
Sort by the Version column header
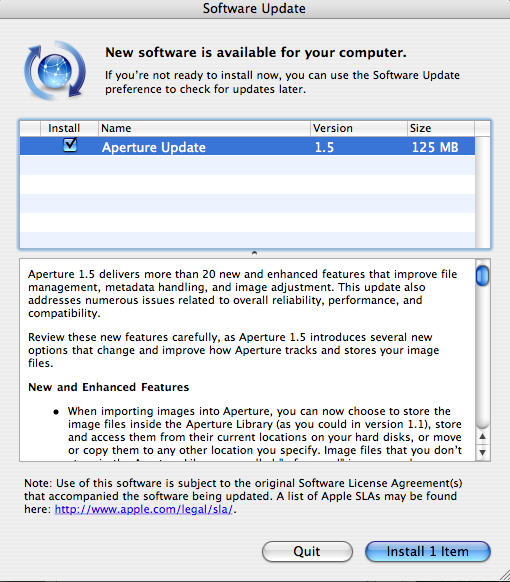(x=359, y=128)
